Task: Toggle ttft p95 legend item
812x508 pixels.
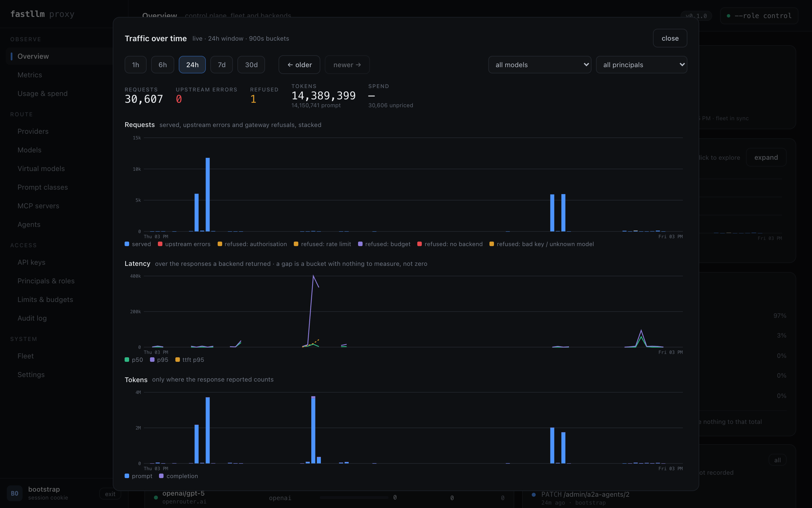Action: coord(189,360)
